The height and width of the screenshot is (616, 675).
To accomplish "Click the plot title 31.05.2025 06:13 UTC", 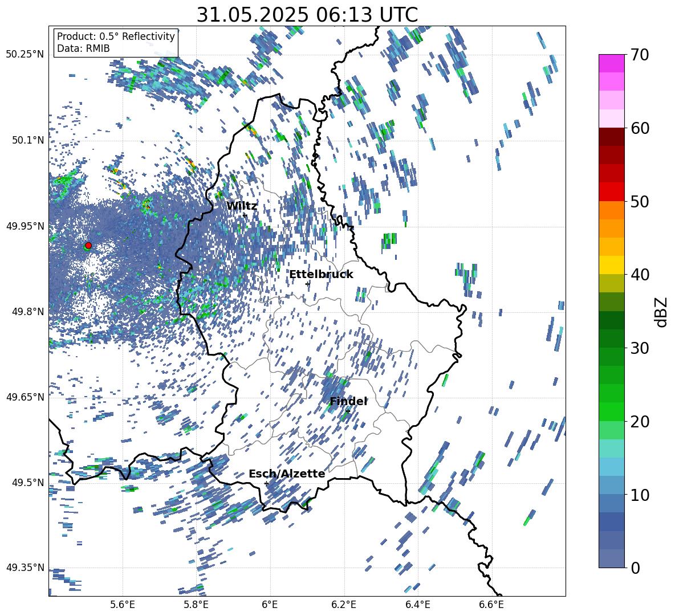I will point(307,15).
